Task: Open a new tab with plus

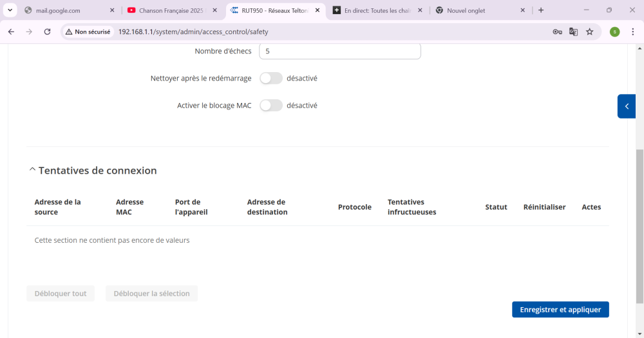Action: point(541,10)
